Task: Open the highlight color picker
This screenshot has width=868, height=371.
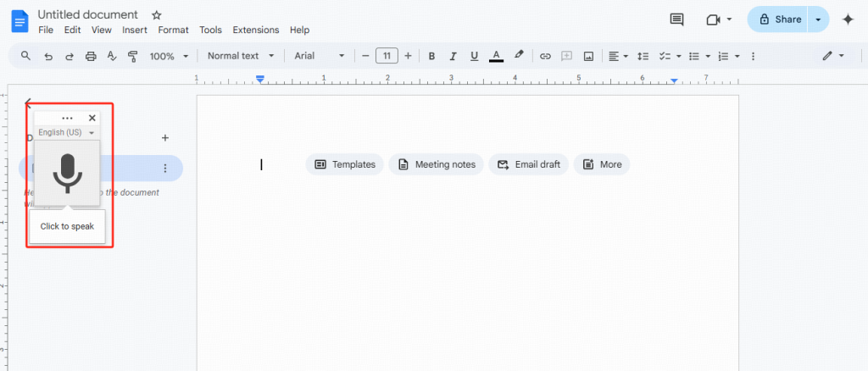Action: [518, 55]
